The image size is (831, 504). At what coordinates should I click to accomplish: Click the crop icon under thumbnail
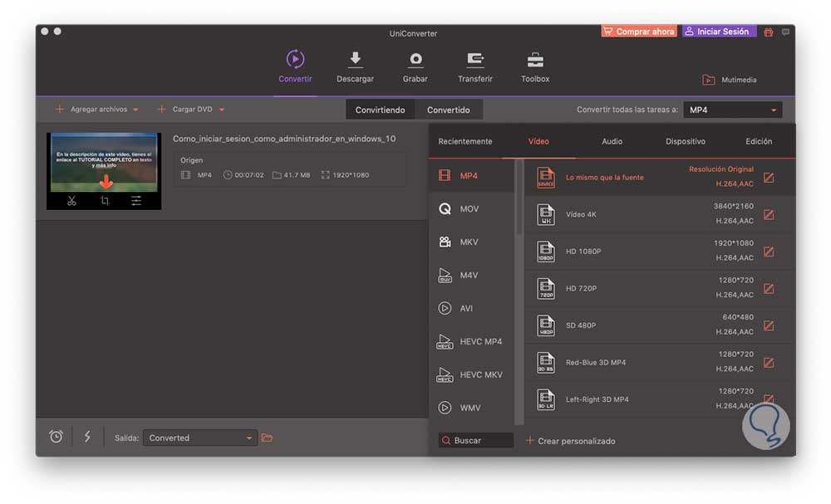(x=105, y=201)
